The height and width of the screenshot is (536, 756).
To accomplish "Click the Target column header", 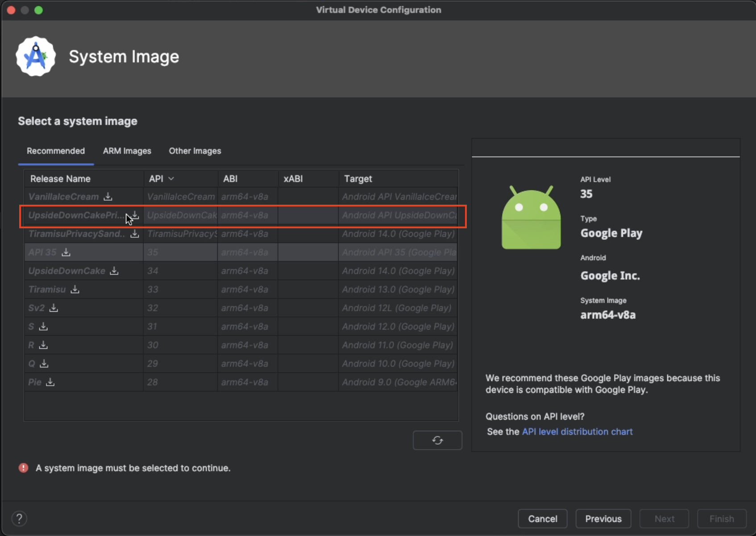I will point(398,179).
